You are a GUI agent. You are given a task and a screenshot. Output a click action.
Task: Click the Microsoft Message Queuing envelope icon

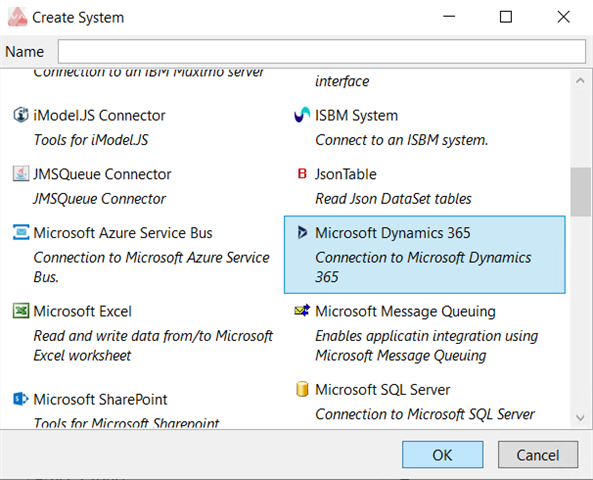click(302, 311)
